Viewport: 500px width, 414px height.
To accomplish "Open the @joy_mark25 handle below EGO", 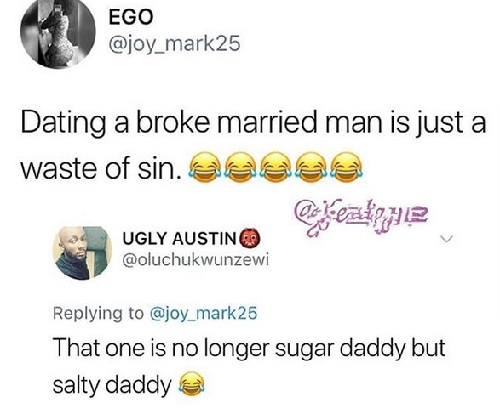I will pyautogui.click(x=174, y=44).
